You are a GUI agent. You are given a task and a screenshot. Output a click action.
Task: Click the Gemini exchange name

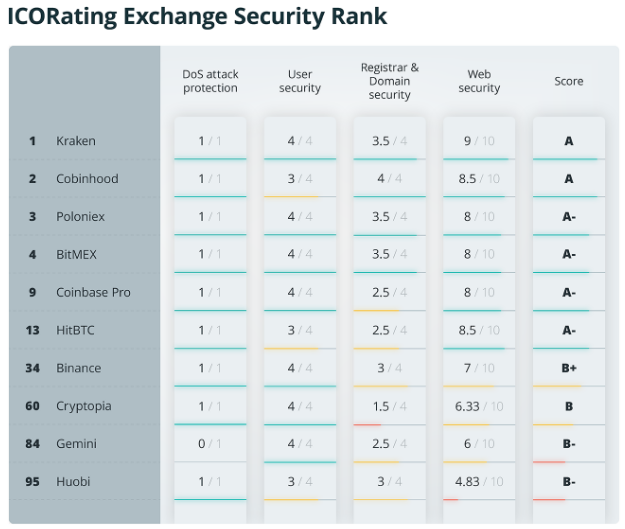(x=76, y=444)
